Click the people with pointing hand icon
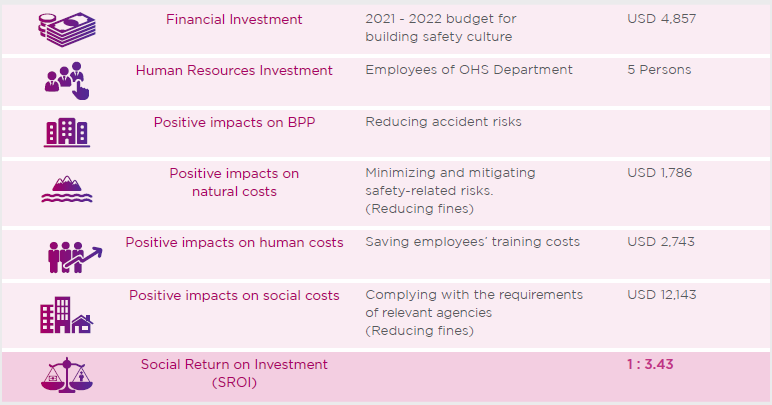772x405 pixels. pos(67,81)
